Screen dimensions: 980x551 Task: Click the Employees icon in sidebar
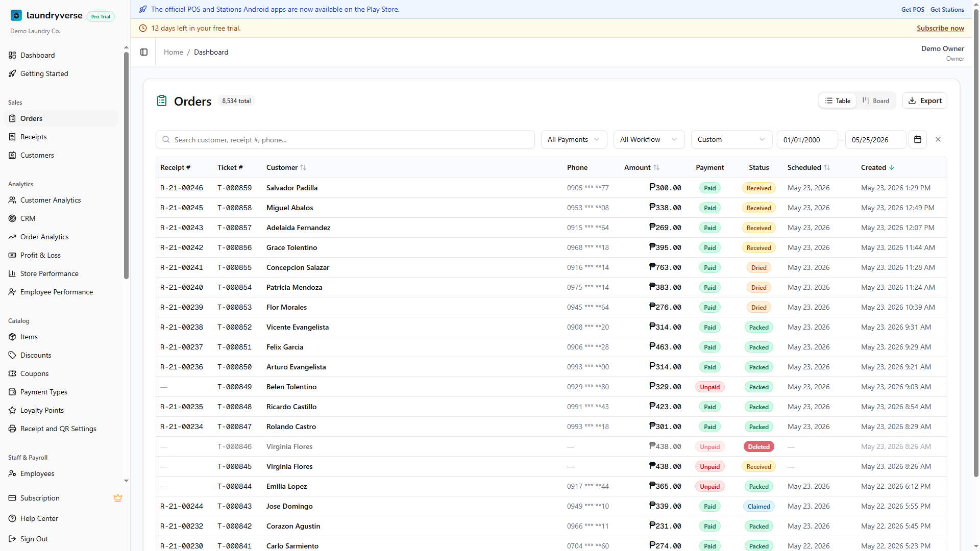12,473
